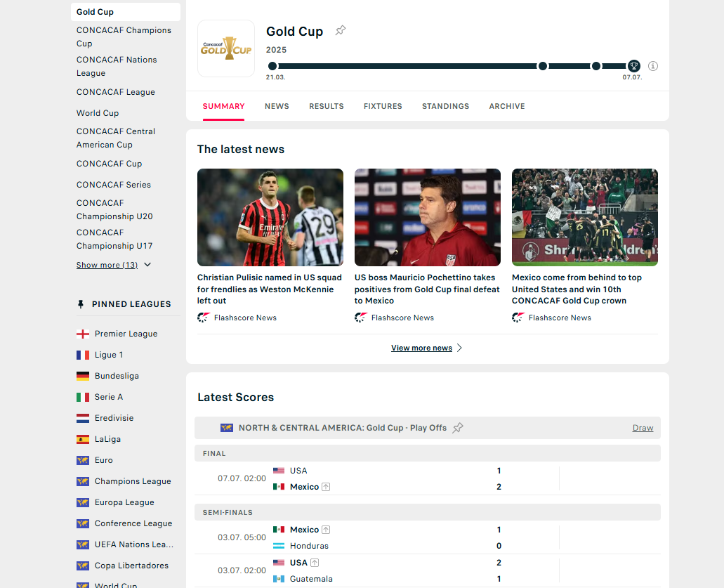Screen dimensions: 724x588
Task: Open the info icon beside the timeline
Action: [x=653, y=66]
